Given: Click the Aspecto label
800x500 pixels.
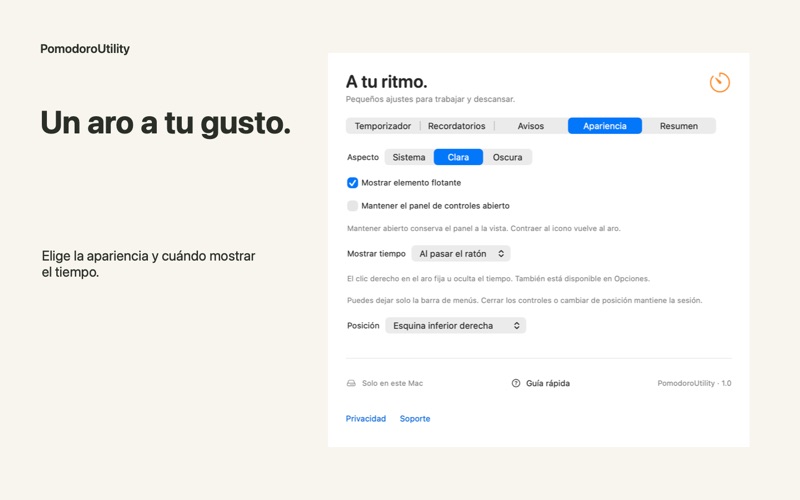Looking at the screenshot, I should click(363, 157).
